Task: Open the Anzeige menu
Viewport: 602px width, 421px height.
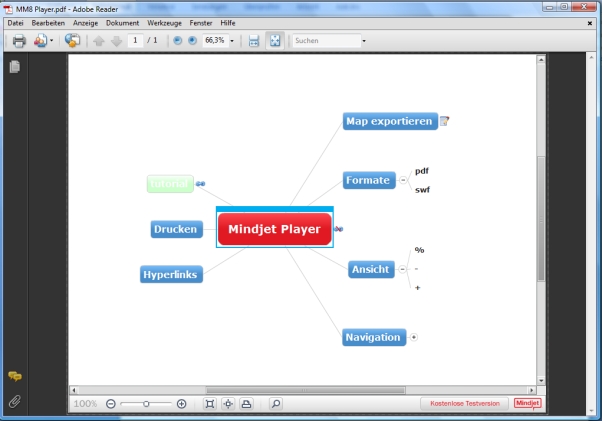Action: [85, 23]
